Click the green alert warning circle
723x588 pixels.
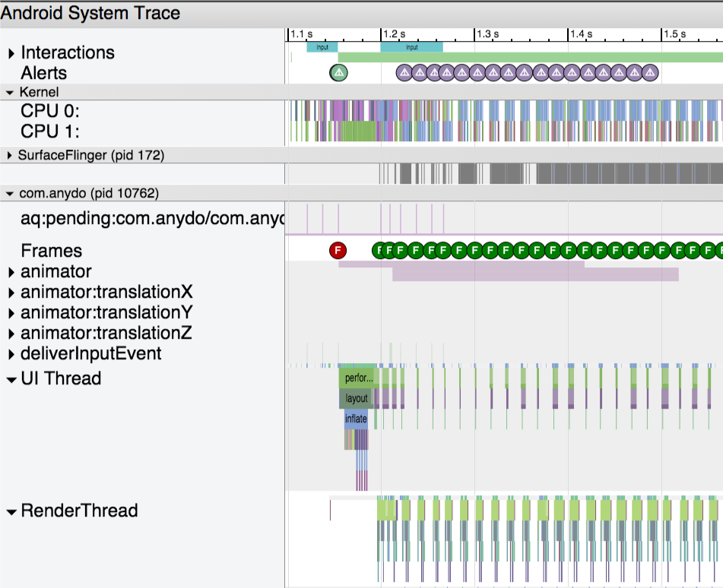point(338,73)
